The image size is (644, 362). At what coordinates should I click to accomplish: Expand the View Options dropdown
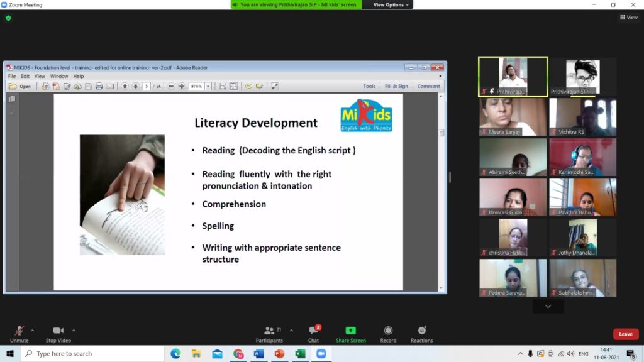[391, 4]
